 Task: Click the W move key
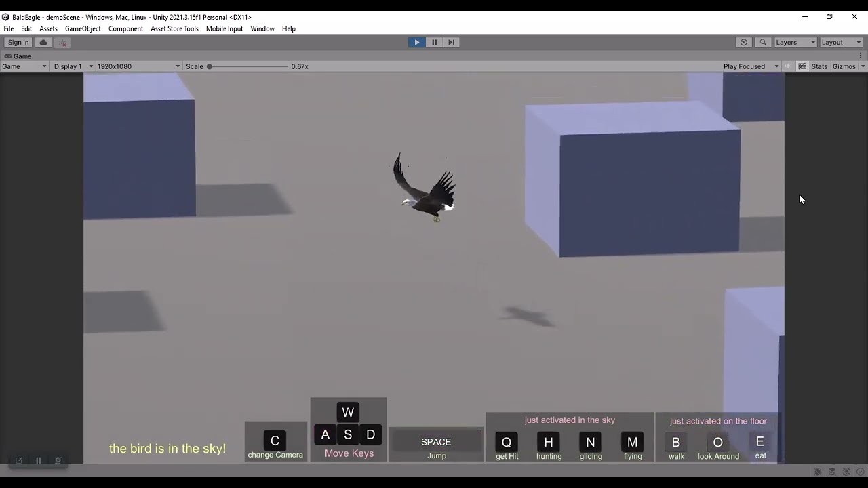(348, 412)
